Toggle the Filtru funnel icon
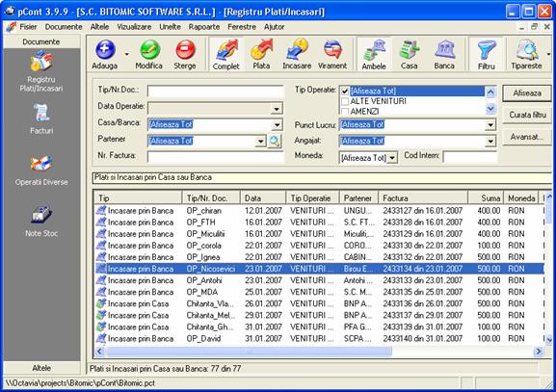Screen dimensions: 556x392 point(487,50)
